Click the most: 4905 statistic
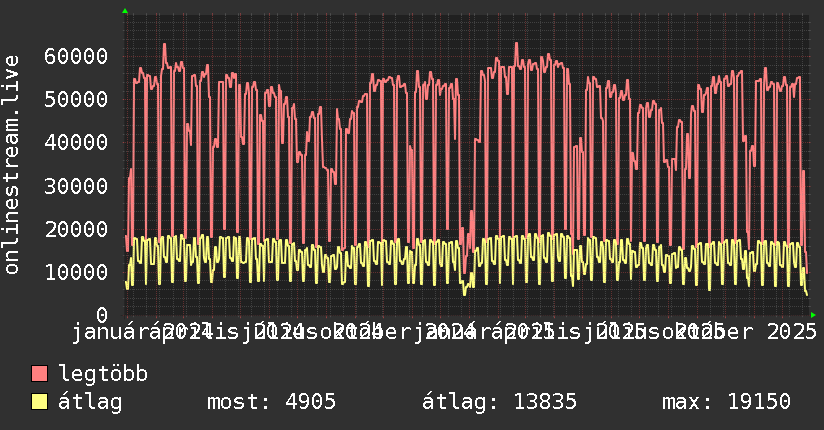This screenshot has height=430, width=824. coord(271,402)
